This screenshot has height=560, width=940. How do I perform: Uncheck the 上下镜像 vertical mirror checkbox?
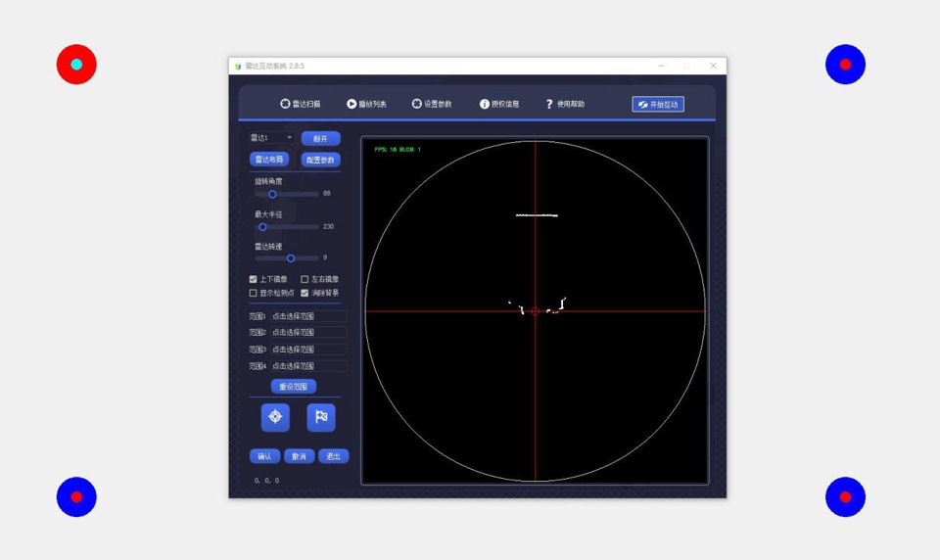pos(254,279)
